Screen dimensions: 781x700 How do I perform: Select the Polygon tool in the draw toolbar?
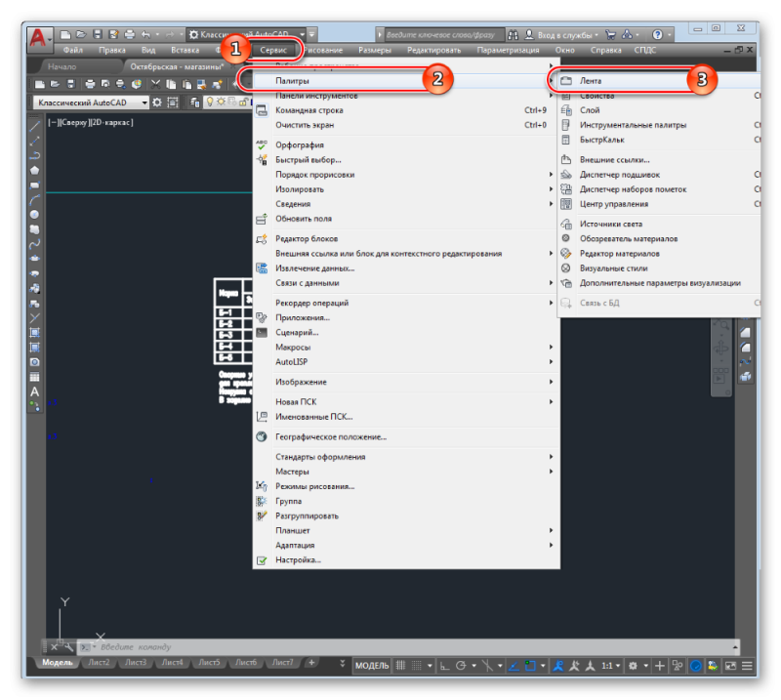click(34, 171)
